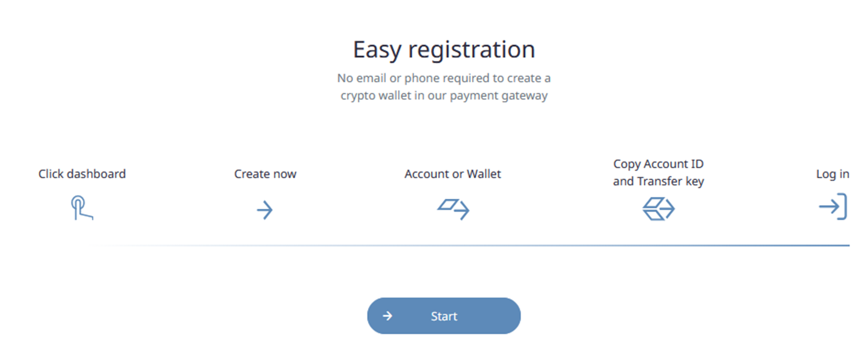Hit the login arrow icon under Log in
The height and width of the screenshot is (356, 868).
(832, 208)
